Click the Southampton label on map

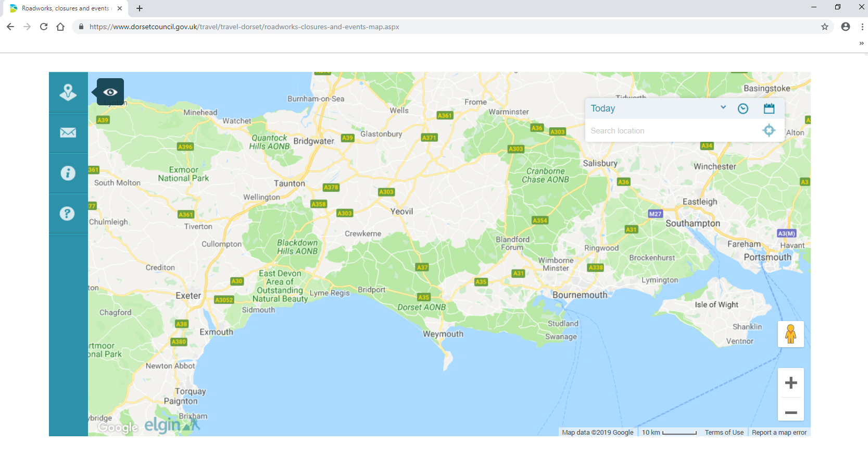(693, 224)
